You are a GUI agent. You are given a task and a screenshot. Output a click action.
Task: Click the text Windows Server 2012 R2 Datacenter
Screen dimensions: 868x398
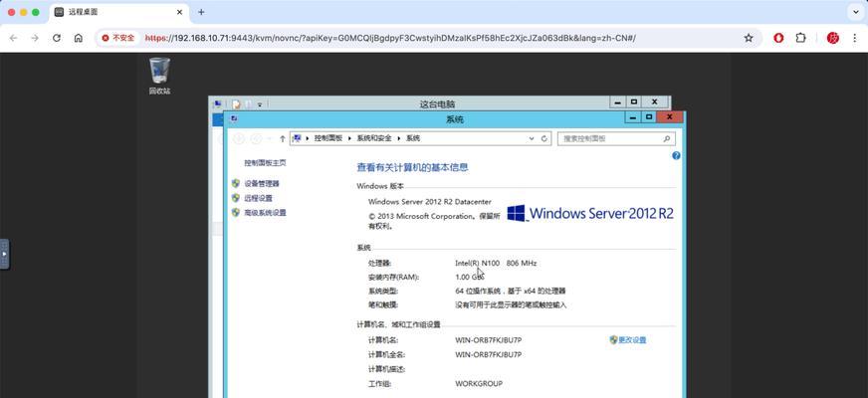(x=430, y=202)
